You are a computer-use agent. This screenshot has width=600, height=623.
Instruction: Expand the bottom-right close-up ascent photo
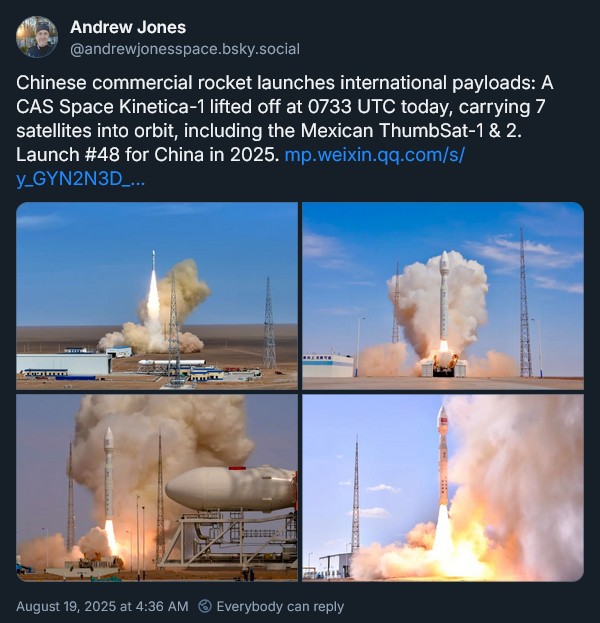443,488
